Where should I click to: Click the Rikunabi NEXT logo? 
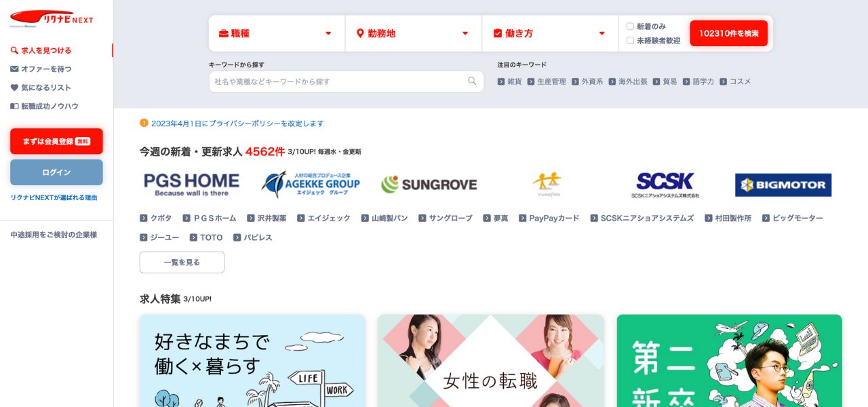[52, 18]
